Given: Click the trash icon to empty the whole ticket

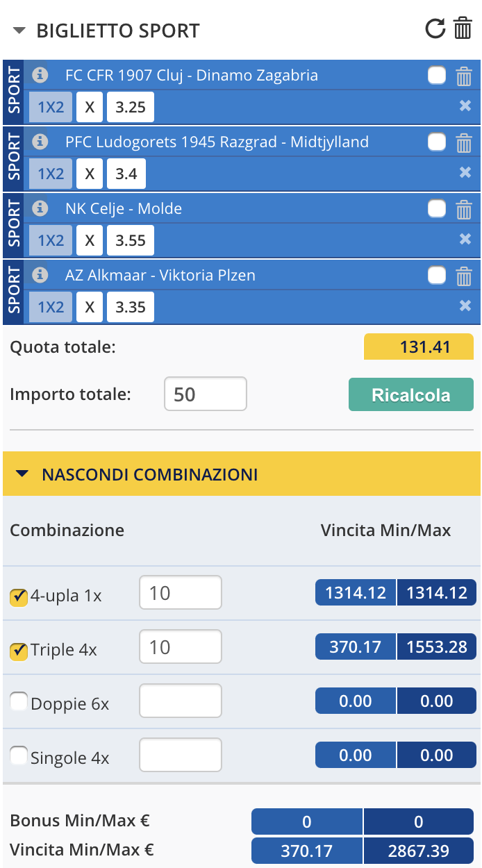Looking at the screenshot, I should click(x=462, y=29).
